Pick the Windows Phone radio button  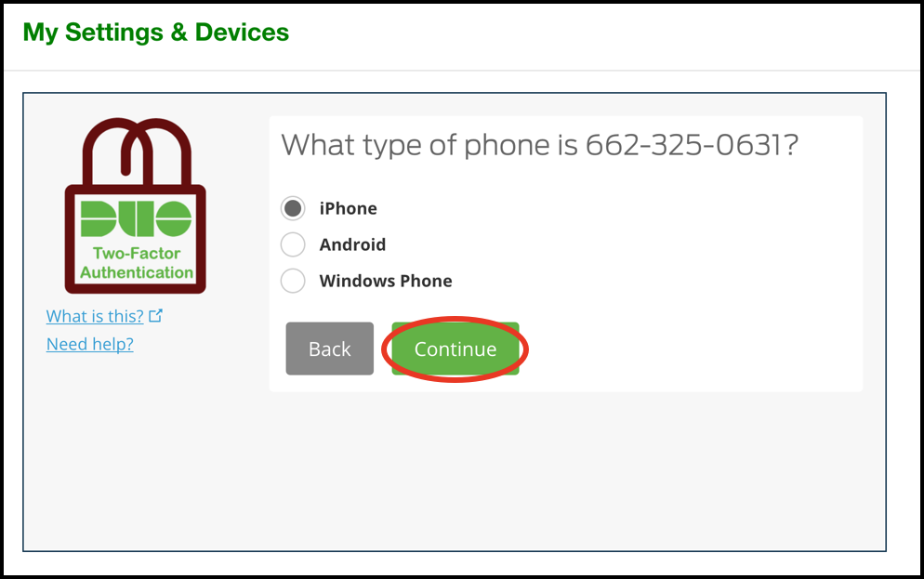(x=293, y=281)
